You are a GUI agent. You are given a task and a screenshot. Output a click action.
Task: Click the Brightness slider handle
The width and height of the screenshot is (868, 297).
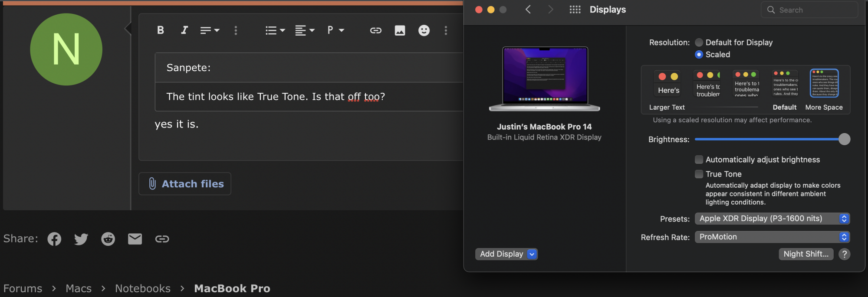point(845,139)
